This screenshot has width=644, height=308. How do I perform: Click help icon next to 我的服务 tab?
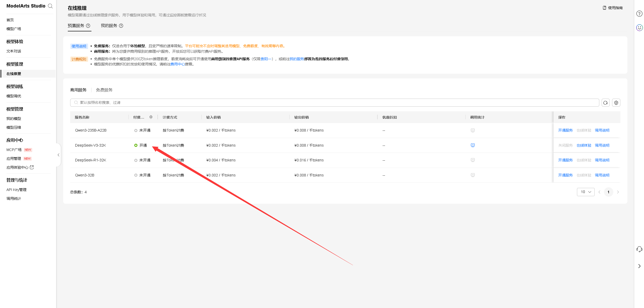(x=121, y=26)
